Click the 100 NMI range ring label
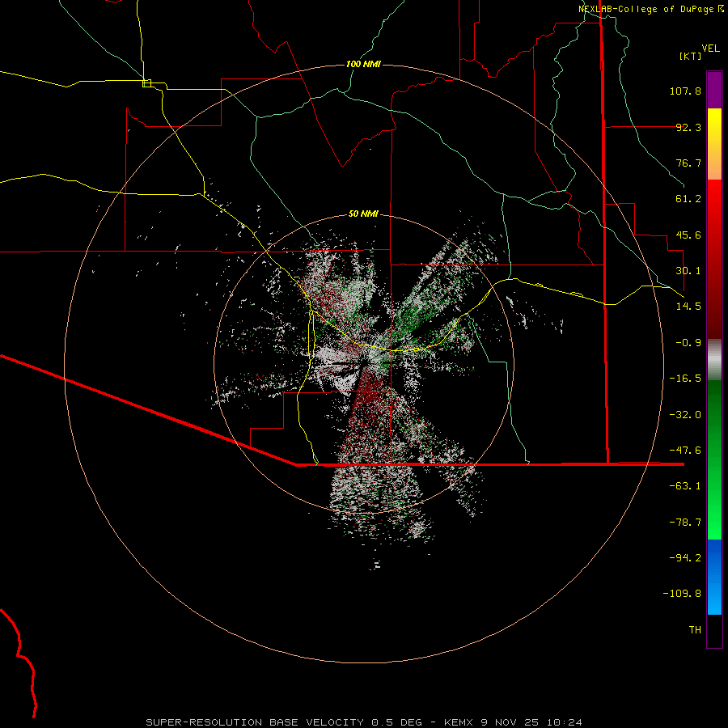The image size is (728, 728). (x=363, y=64)
